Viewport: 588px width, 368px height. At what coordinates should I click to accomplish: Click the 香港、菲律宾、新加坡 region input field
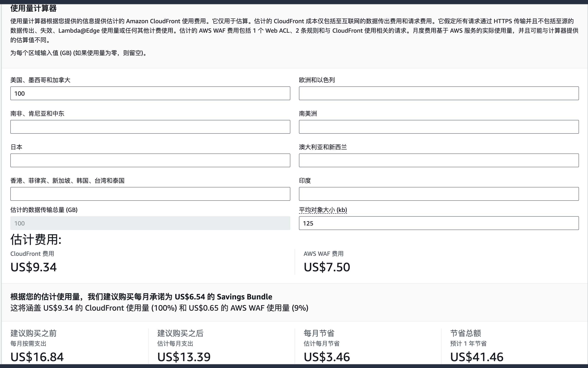click(150, 194)
